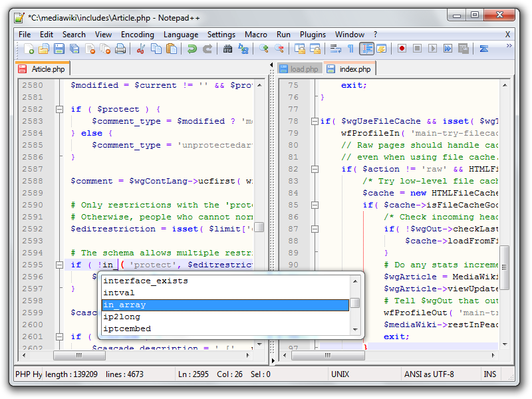Start recording a macro
Viewport: 532px width, 399px height.
tap(402, 48)
